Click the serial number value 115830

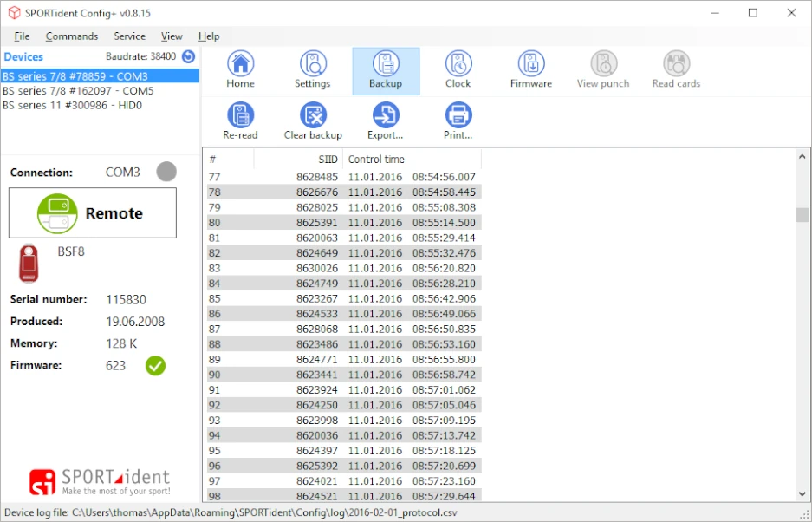tap(126, 300)
